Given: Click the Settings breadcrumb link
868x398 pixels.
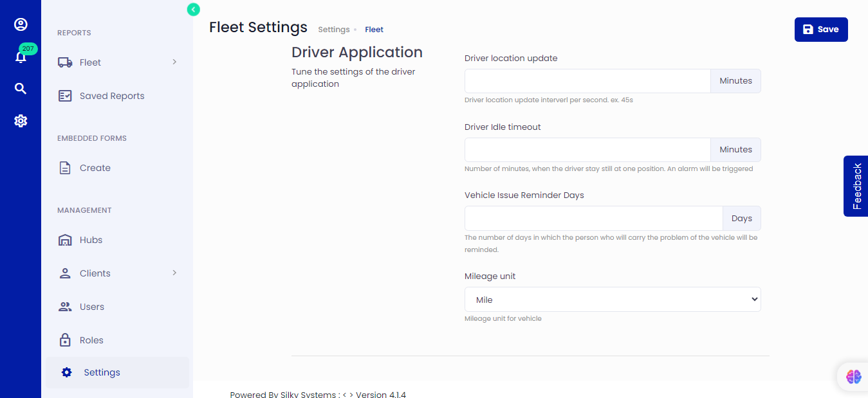Looking at the screenshot, I should [334, 30].
